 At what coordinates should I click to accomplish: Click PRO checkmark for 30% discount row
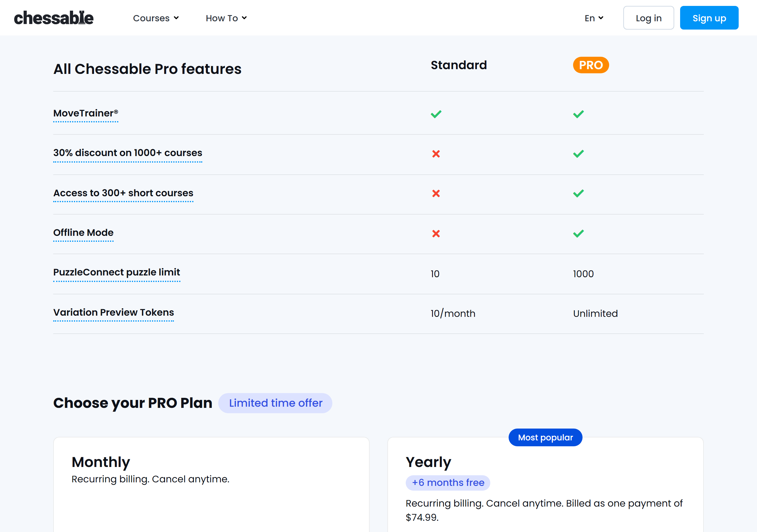click(x=578, y=154)
